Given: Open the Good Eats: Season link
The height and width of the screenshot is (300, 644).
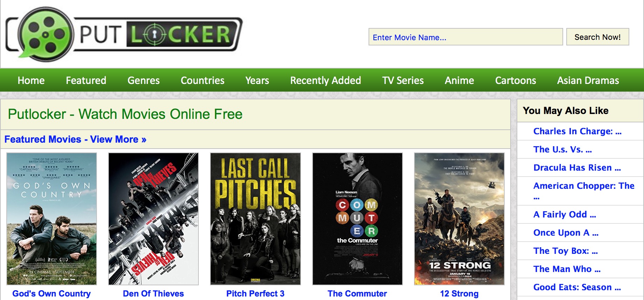Looking at the screenshot, I should [x=577, y=287].
